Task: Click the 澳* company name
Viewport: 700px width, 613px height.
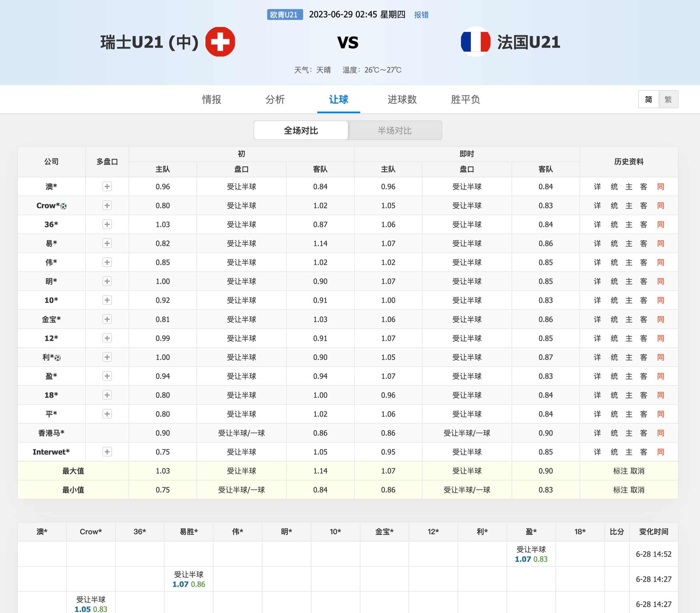Action: click(x=51, y=186)
